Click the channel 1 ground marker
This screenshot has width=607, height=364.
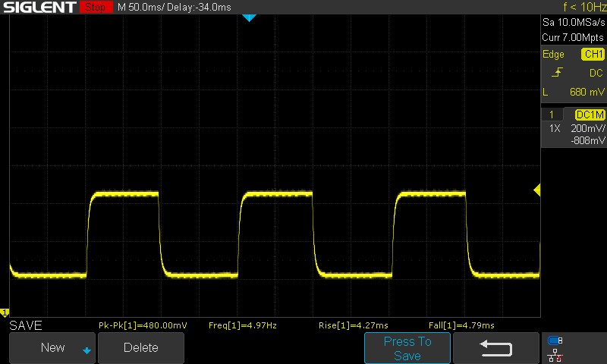point(5,312)
